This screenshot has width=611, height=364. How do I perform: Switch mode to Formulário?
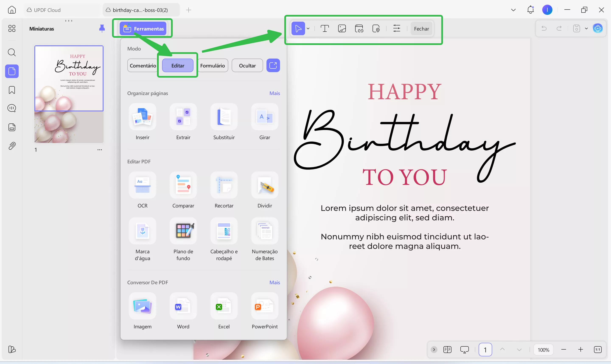212,66
